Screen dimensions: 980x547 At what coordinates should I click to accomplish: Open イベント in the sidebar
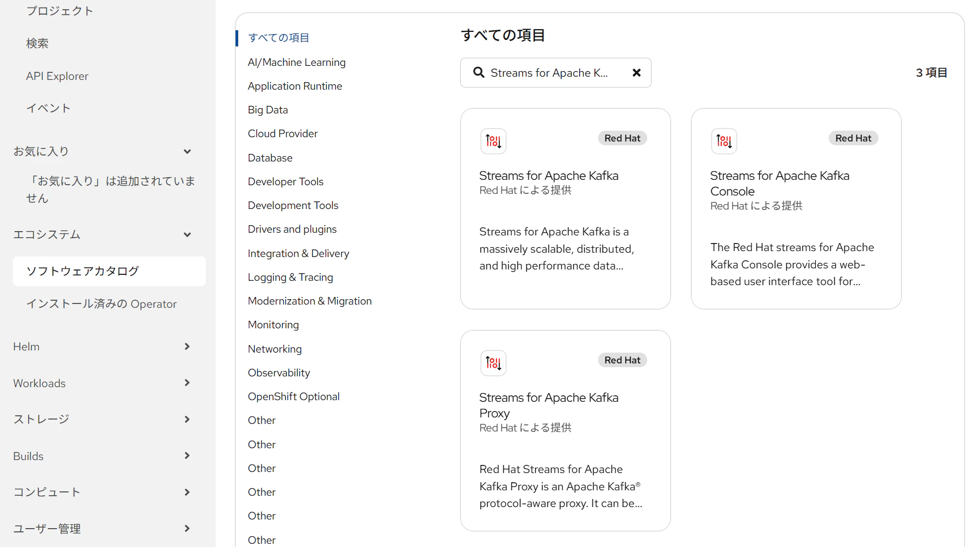[x=49, y=109]
